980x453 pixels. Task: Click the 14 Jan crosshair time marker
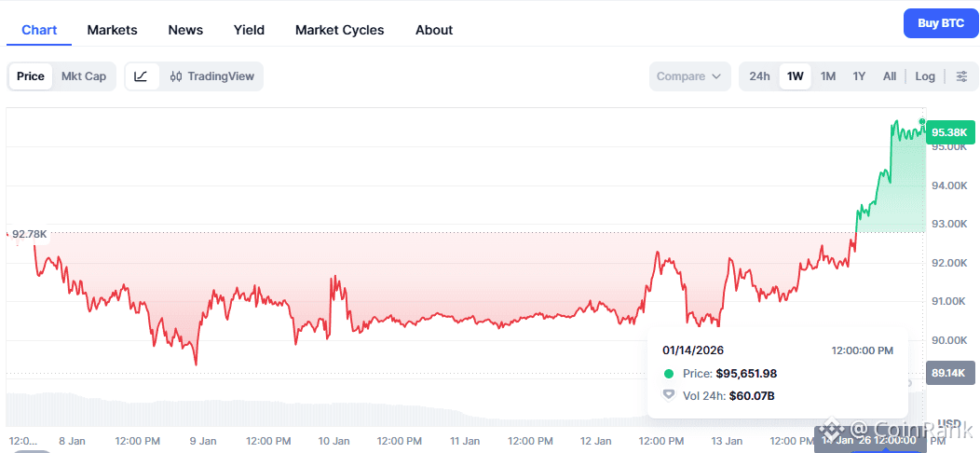click(866, 440)
